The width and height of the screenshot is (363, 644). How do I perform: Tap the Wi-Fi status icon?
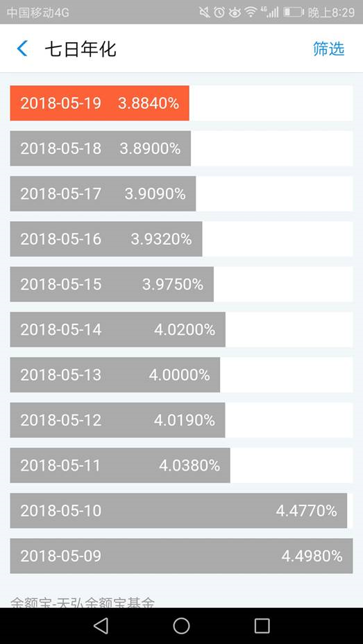point(251,12)
